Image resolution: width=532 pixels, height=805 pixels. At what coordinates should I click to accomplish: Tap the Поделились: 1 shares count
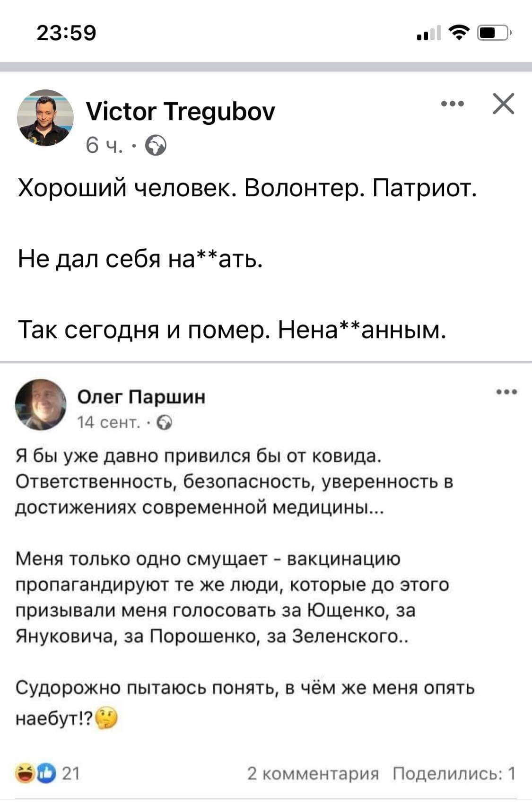click(x=454, y=774)
